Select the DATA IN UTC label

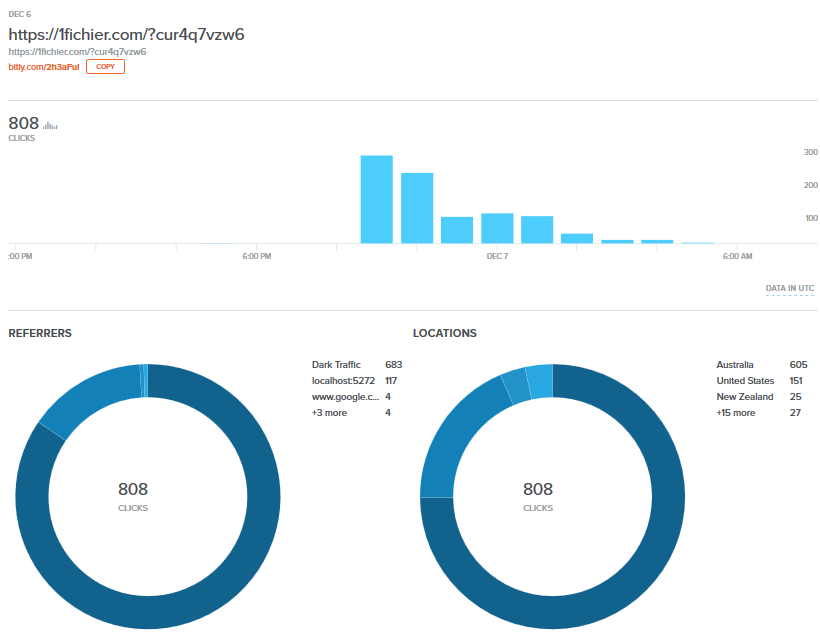point(790,288)
